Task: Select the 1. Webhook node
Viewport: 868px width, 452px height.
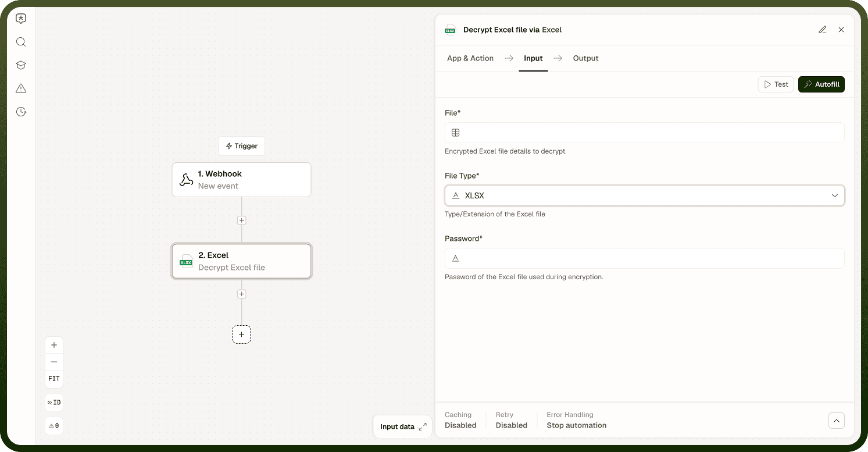Action: point(242,180)
